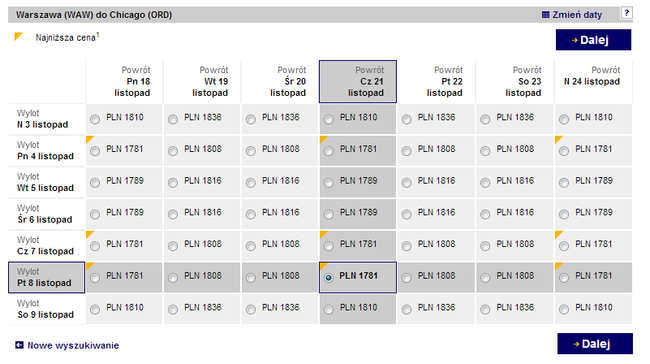Select PLN 1781 for Pn 4 departure, Cz 21 return
Screen dimensions: 650x364
coord(328,151)
